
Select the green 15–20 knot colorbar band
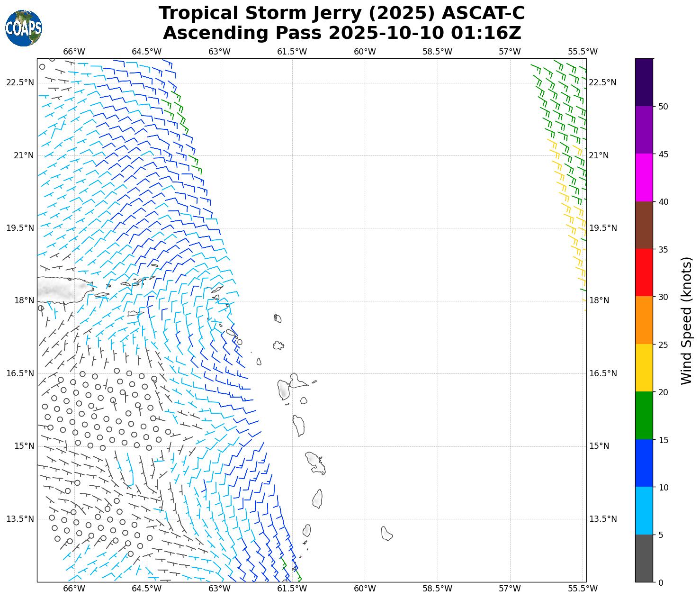(644, 416)
